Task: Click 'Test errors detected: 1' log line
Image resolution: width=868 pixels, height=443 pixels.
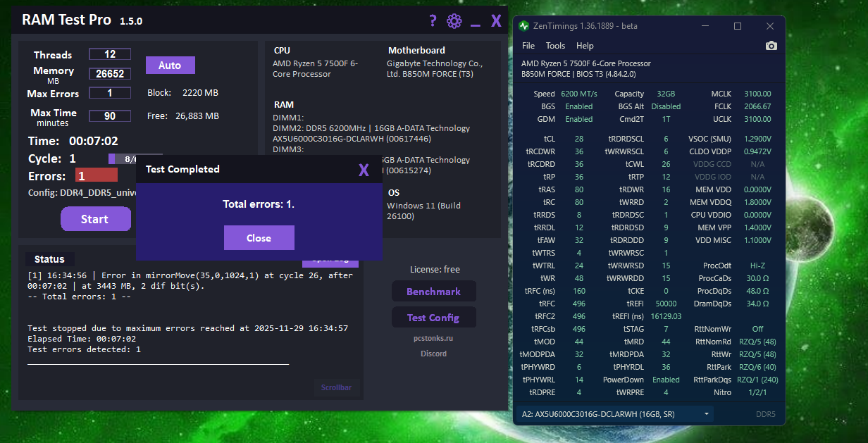Action: click(84, 349)
